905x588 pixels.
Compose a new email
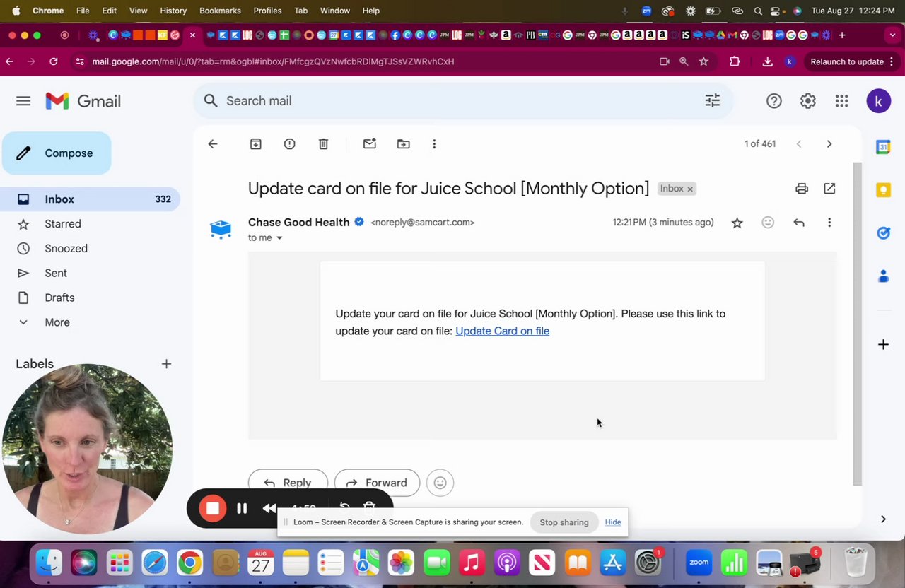(57, 153)
